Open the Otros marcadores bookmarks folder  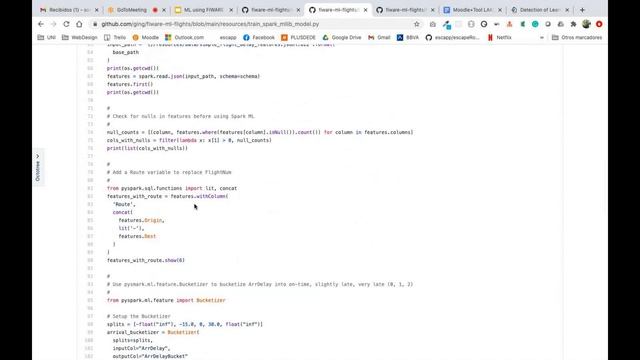point(577,37)
